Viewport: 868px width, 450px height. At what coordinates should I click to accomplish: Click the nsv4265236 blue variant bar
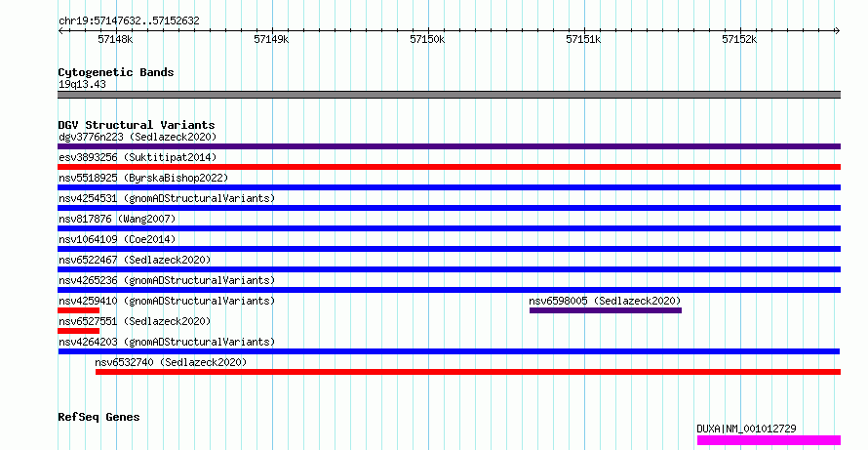pyautogui.click(x=449, y=290)
